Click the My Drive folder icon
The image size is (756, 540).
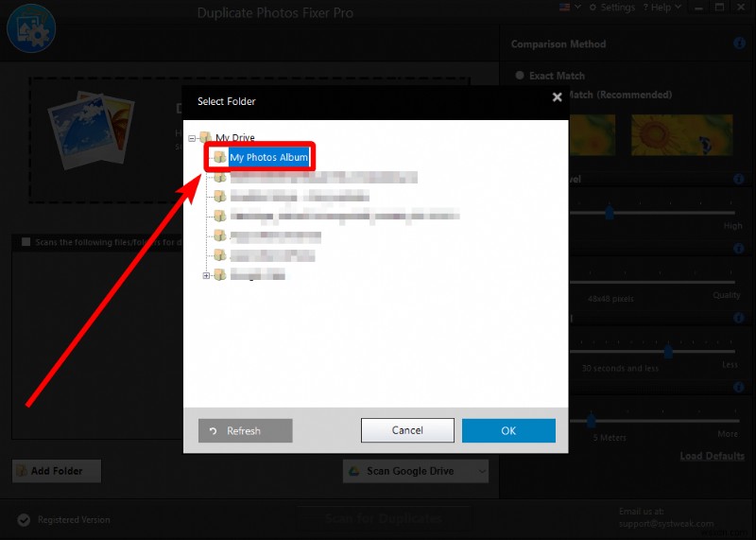tap(205, 137)
